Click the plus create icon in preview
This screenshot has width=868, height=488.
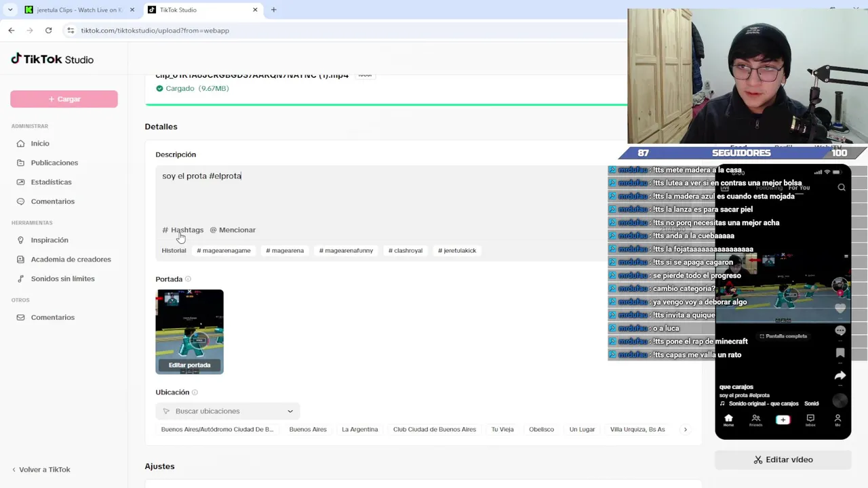pyautogui.click(x=783, y=420)
